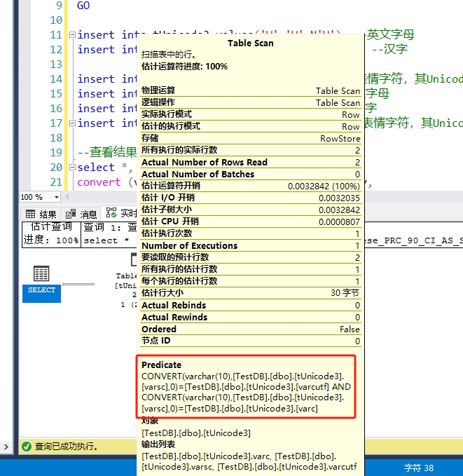Screen dimensions: 463x476
Task: Click the green query success status icon
Action: pos(26,446)
